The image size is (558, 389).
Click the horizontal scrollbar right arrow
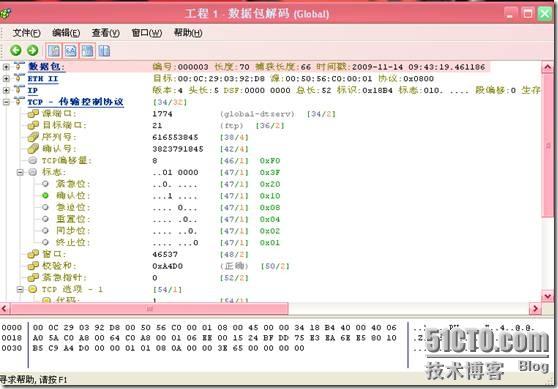[535, 309]
